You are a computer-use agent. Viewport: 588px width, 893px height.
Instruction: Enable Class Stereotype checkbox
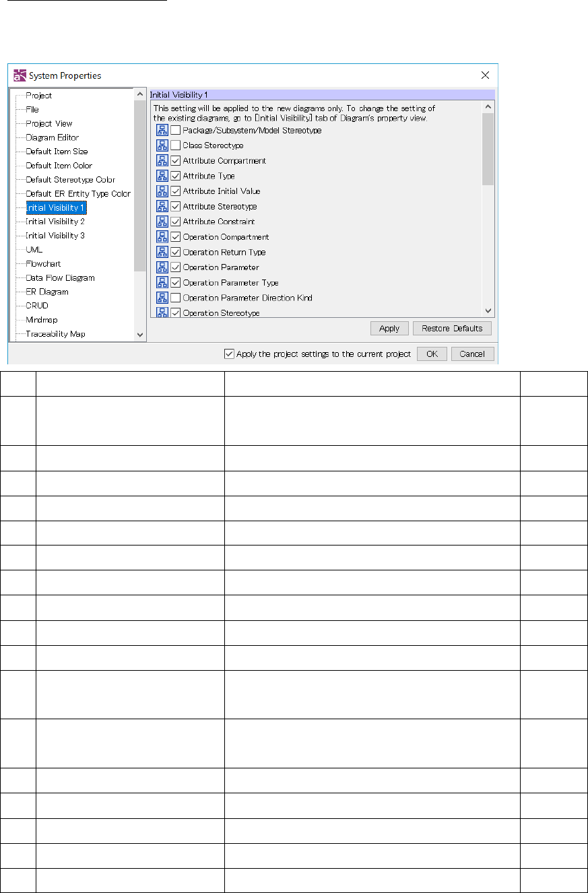click(175, 145)
